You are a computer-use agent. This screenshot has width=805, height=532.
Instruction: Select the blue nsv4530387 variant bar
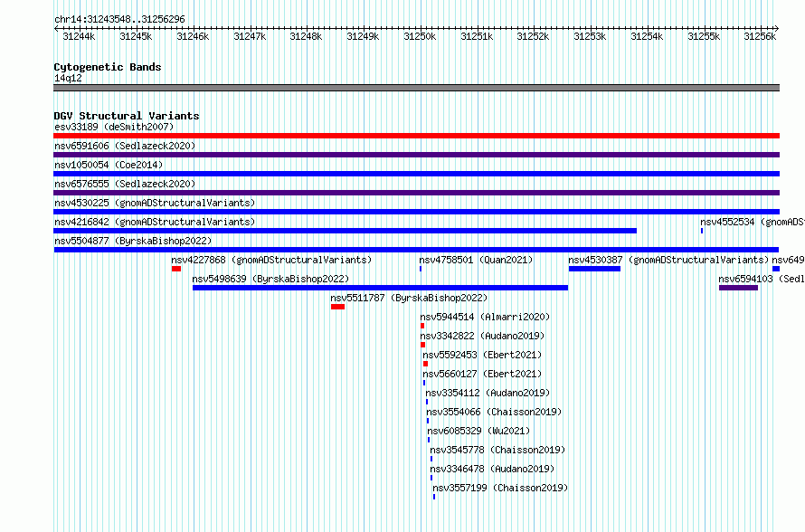click(x=594, y=269)
